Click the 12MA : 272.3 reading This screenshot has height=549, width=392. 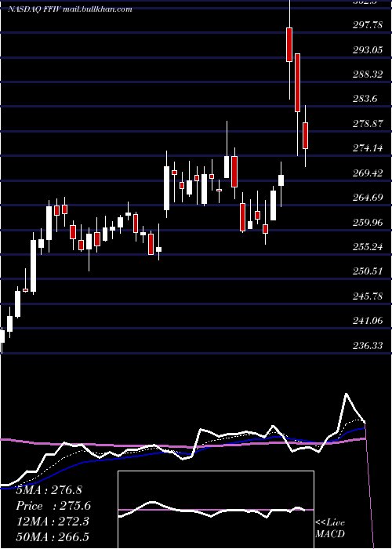(53, 522)
